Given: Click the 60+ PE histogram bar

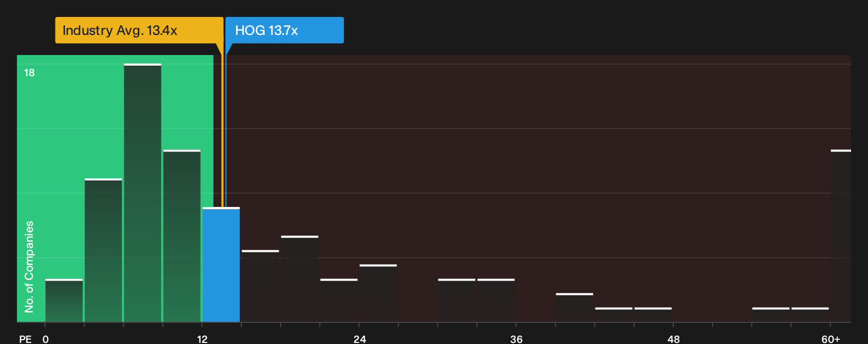Looking at the screenshot, I should point(841,236).
